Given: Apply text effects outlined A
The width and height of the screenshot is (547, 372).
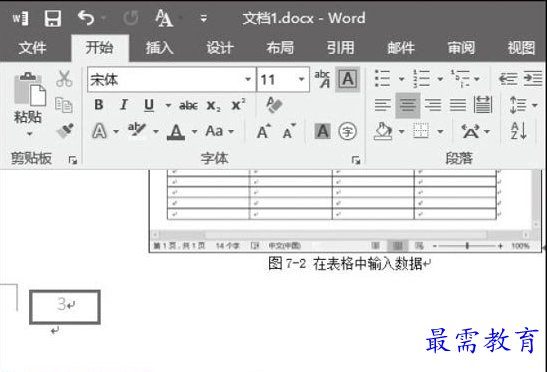Looking at the screenshot, I should 99,132.
